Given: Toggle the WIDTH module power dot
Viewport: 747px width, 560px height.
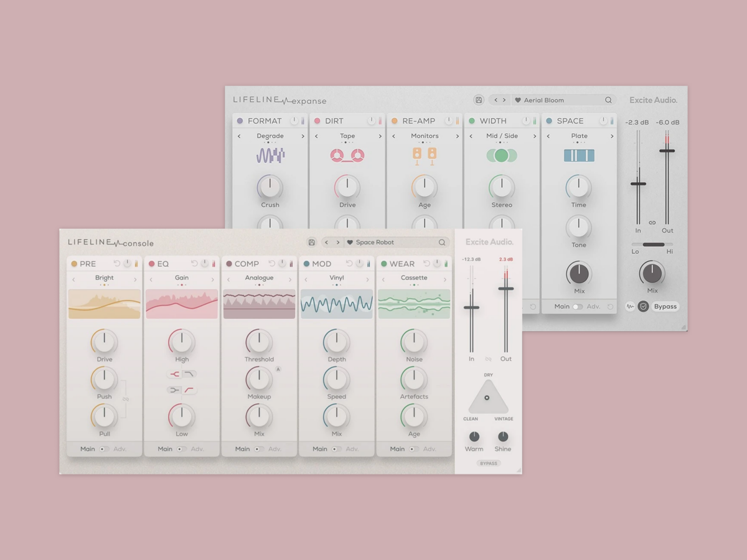Looking at the screenshot, I should tap(472, 121).
